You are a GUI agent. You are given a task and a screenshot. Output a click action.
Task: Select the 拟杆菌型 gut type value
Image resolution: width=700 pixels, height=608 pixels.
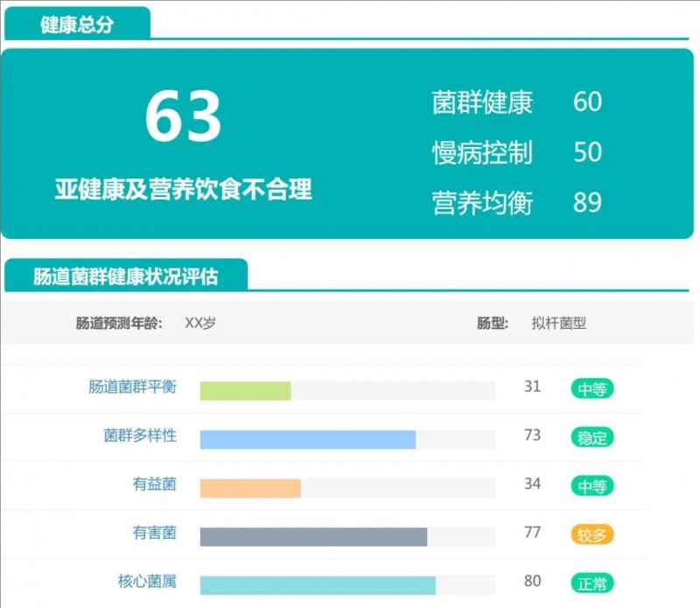point(558,323)
